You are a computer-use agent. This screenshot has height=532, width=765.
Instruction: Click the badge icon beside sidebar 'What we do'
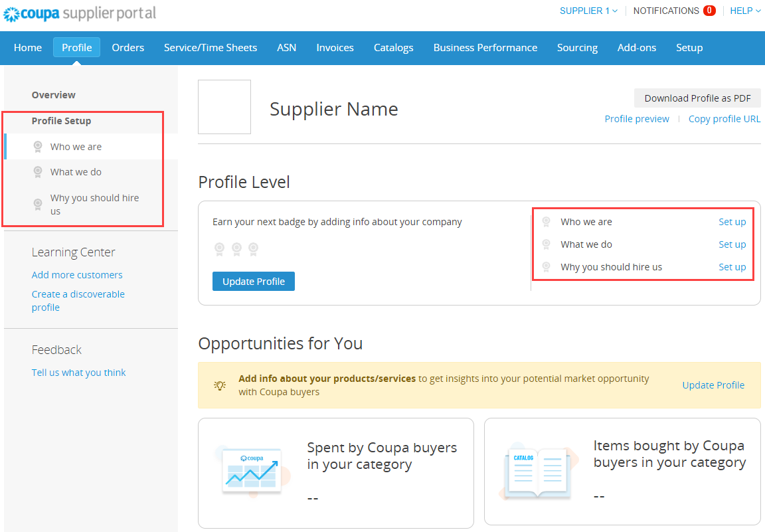(38, 172)
